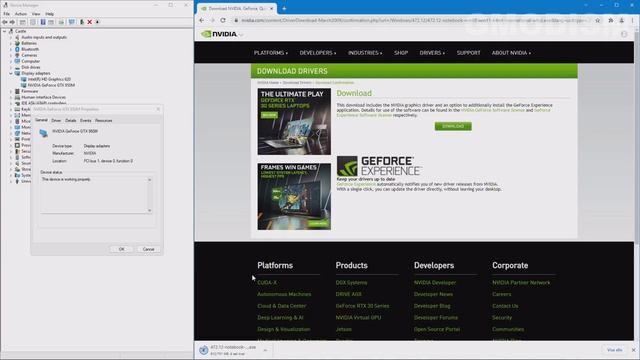This screenshot has height=360, width=640.
Task: Click NVIDIA Partner Network footer link
Action: [521, 282]
